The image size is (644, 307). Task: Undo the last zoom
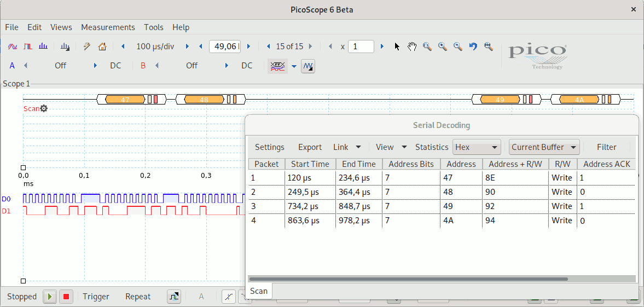(473, 47)
